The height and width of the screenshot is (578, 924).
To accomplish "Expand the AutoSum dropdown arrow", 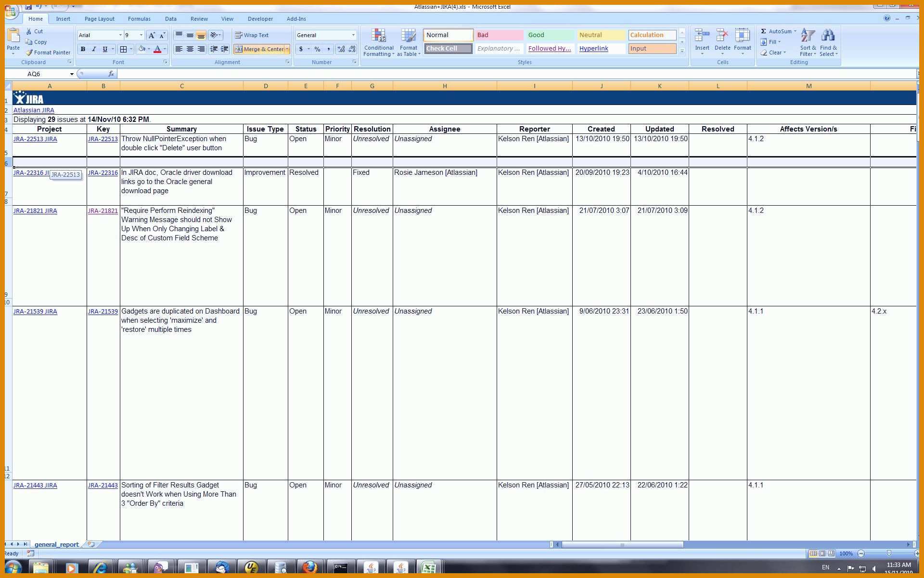I will [x=795, y=31].
